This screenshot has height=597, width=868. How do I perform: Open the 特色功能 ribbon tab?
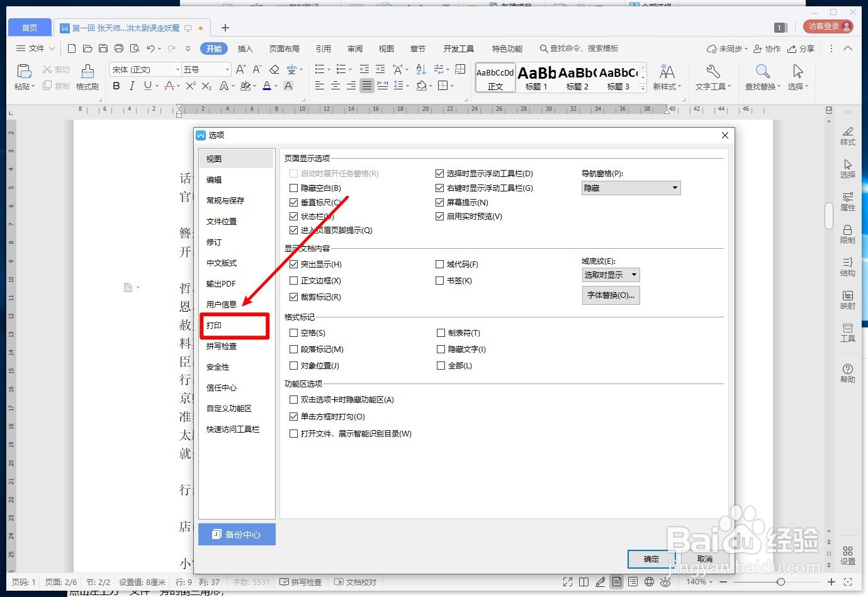click(x=507, y=48)
